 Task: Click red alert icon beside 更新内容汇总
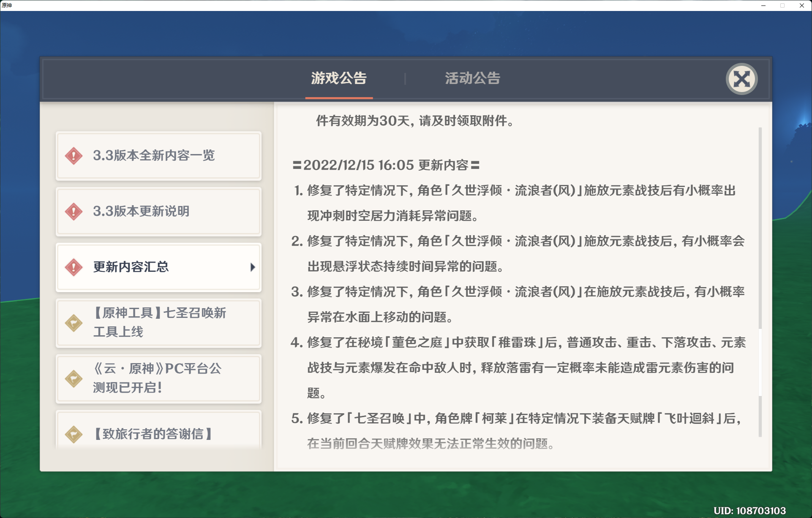tap(74, 267)
